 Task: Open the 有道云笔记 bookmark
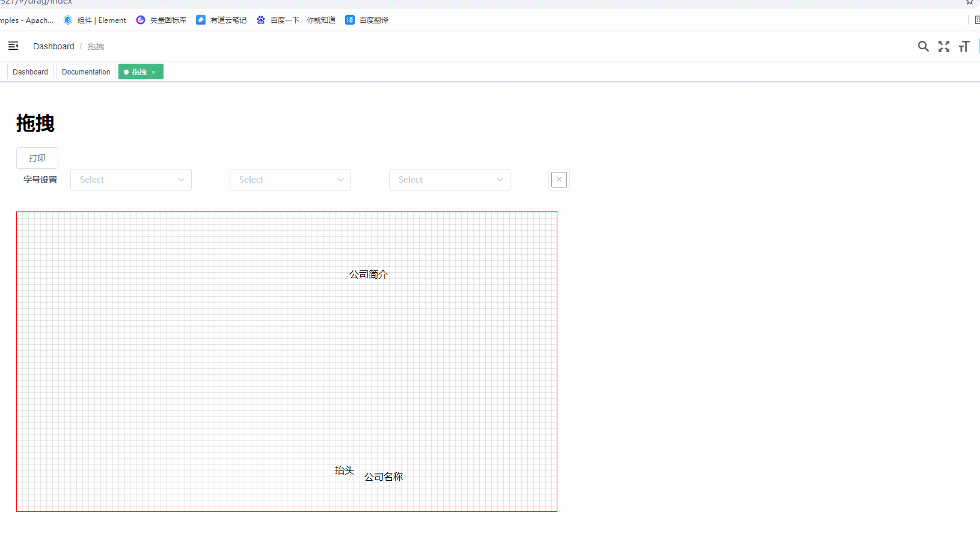(221, 20)
